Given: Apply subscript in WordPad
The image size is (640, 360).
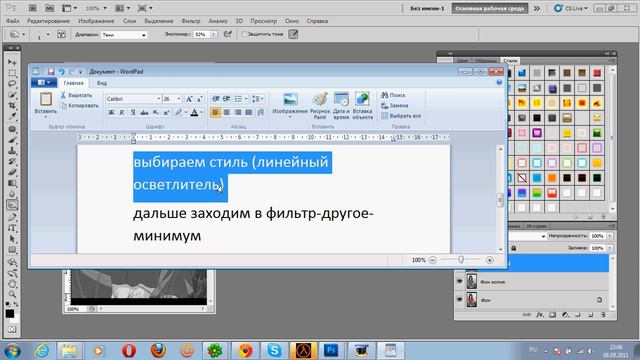Looking at the screenshot, I should coord(155,112).
